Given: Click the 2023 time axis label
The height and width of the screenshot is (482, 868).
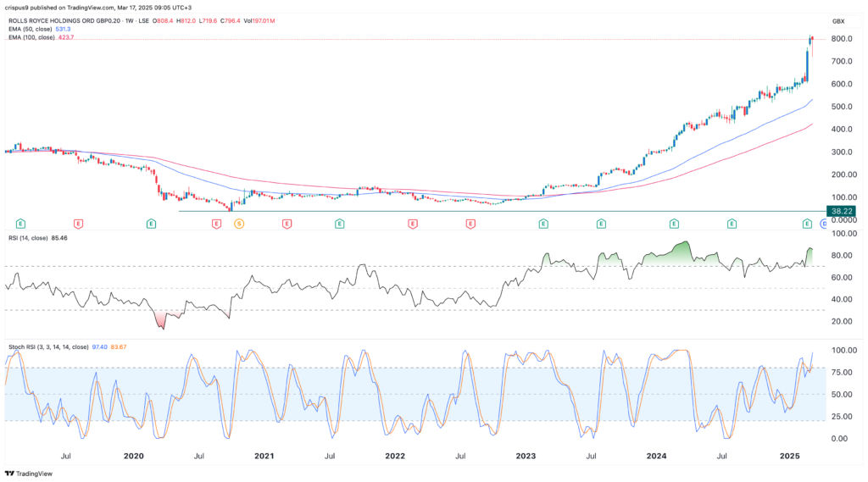Looking at the screenshot, I should (x=526, y=456).
